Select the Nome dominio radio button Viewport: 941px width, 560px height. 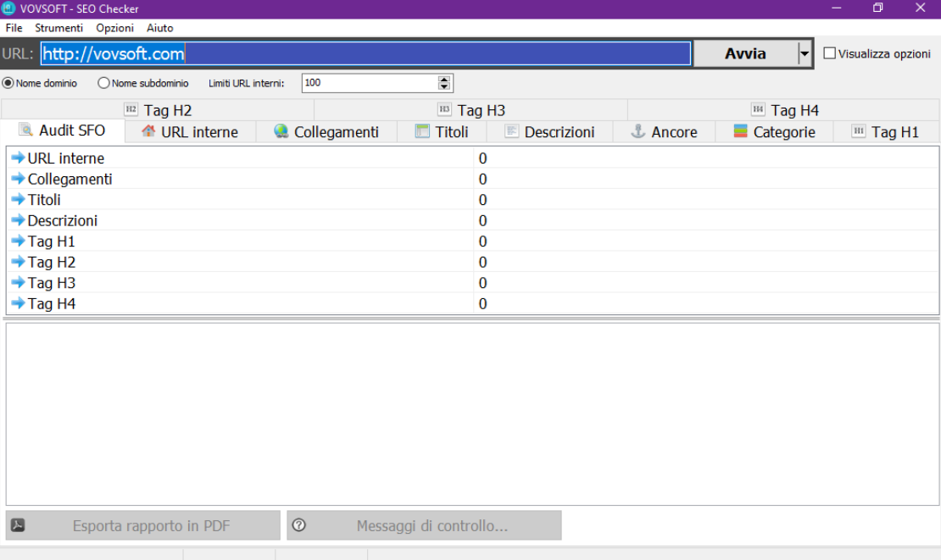point(8,83)
